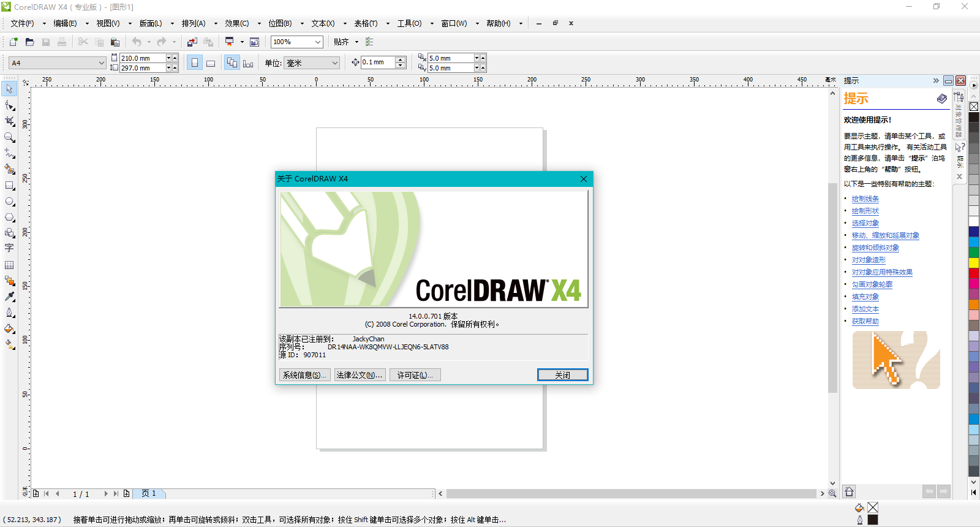Image resolution: width=980 pixels, height=527 pixels.
Task: Select the Polygon tool
Action: (x=9, y=217)
